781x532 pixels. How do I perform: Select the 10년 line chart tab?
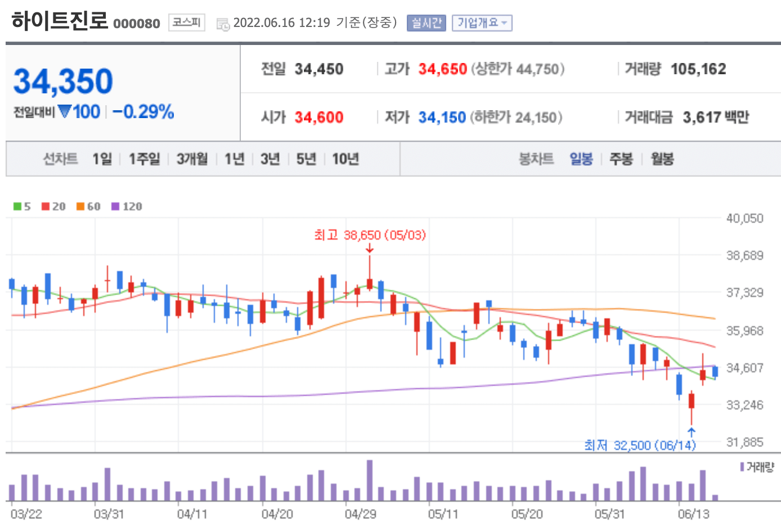tap(345, 159)
